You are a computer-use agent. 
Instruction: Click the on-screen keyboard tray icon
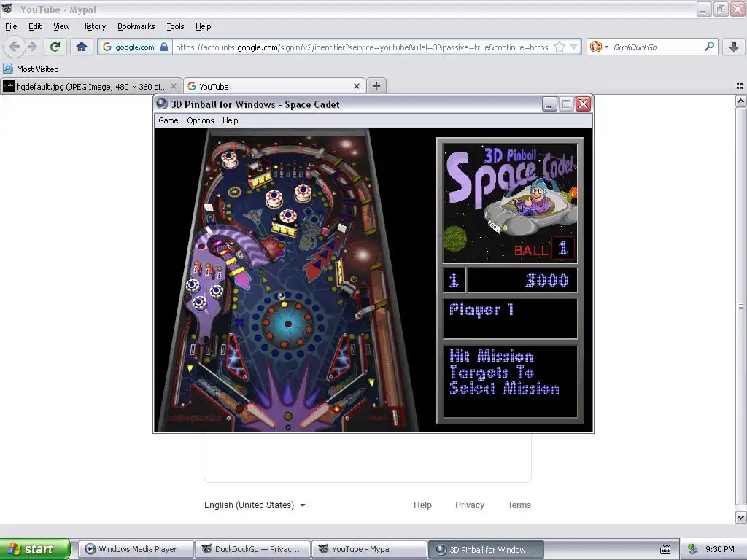(665, 550)
